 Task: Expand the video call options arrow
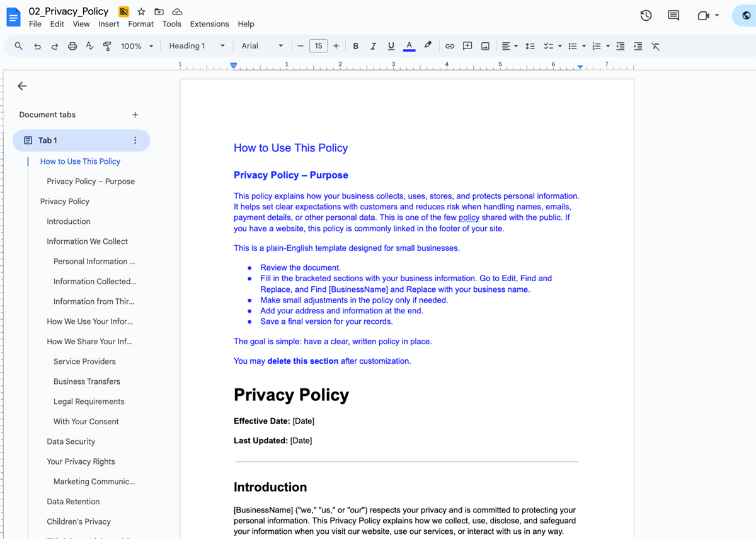[717, 16]
